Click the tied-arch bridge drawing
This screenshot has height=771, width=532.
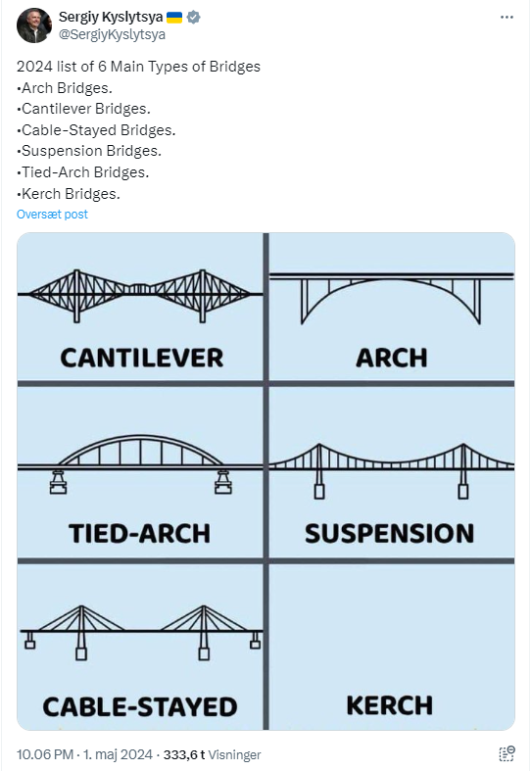click(140, 464)
